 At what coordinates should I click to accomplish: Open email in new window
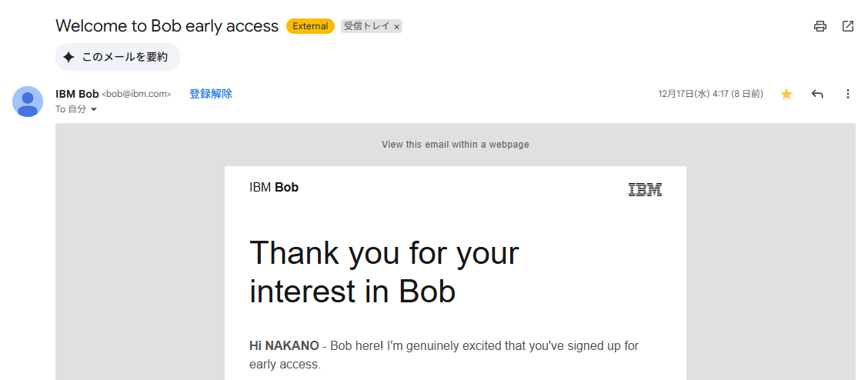[x=848, y=26]
